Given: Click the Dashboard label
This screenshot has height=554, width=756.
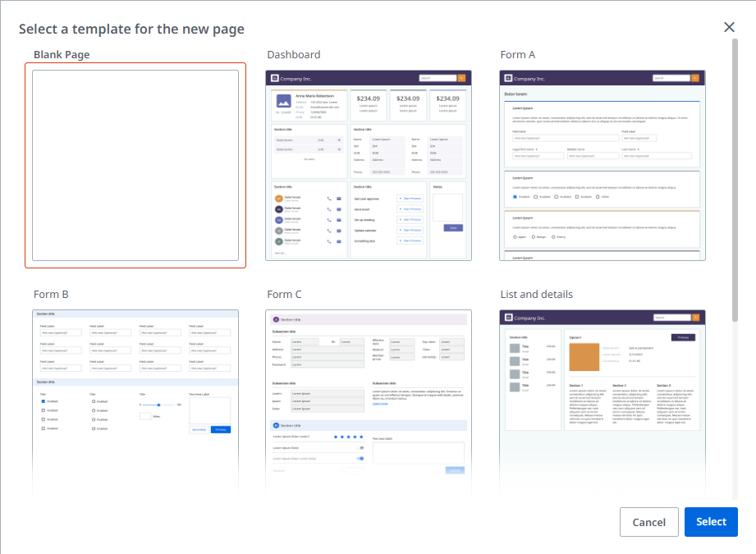Looking at the screenshot, I should [294, 54].
